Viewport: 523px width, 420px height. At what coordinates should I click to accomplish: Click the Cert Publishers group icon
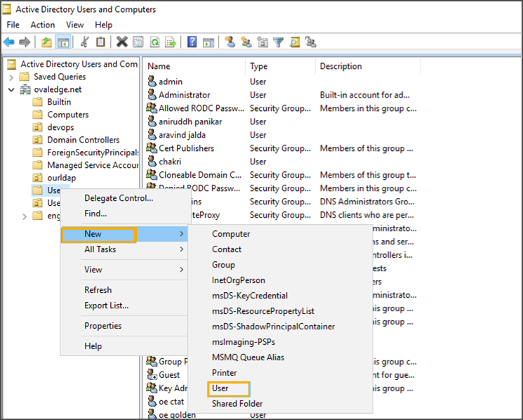[152, 147]
